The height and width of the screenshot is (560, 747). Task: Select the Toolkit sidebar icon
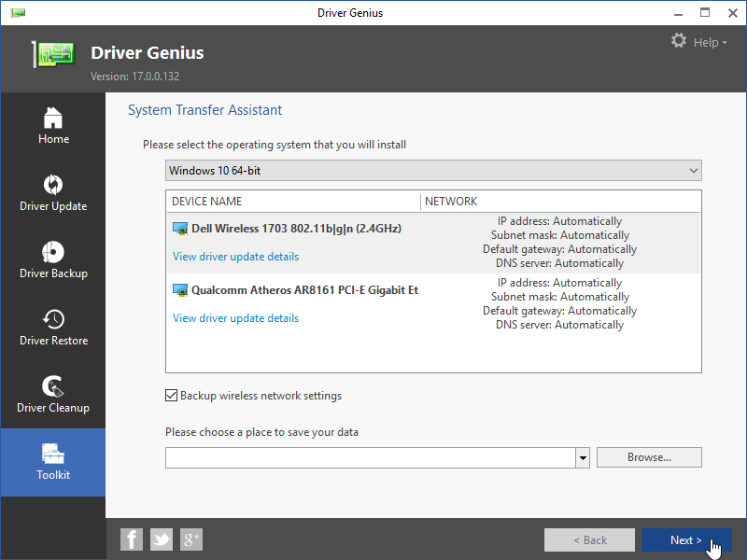point(53,454)
